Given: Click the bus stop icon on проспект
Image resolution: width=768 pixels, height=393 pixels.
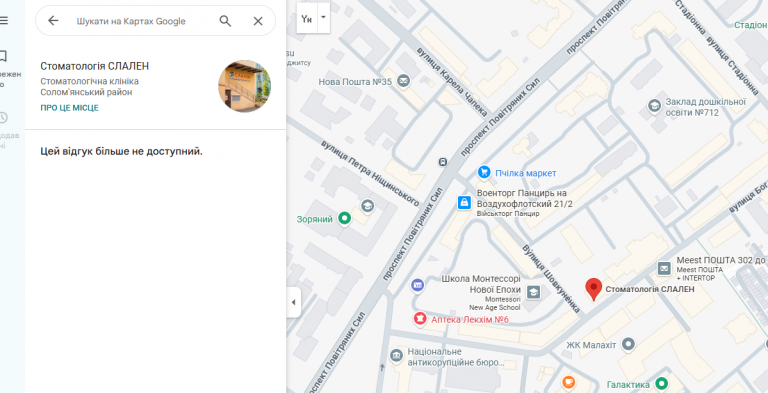Looking at the screenshot, I should coord(443,162).
